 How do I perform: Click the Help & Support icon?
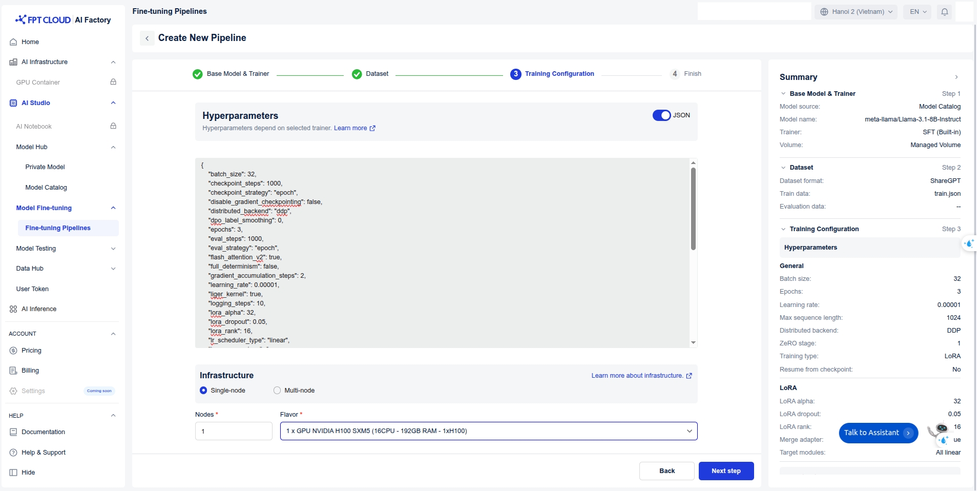(x=13, y=453)
